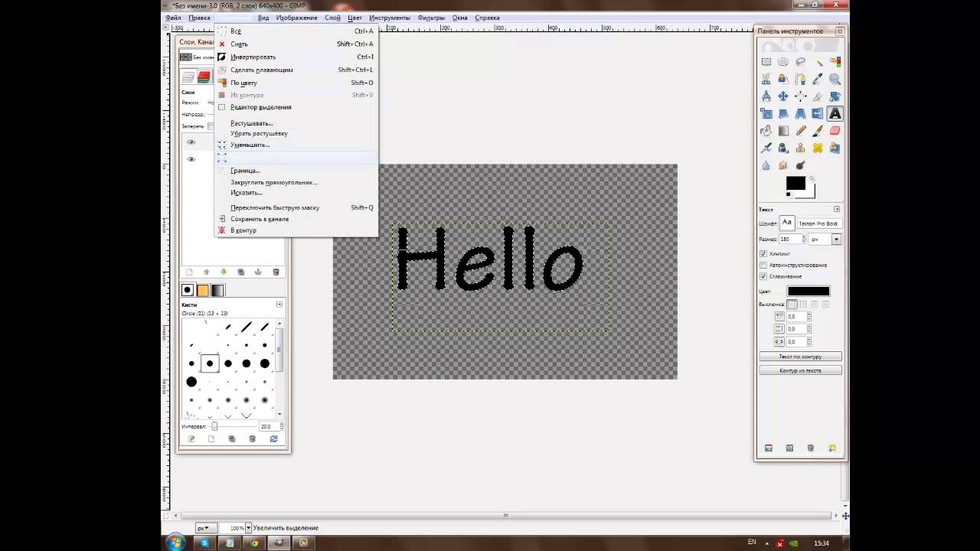Select the Rectangle Select tool
980x551 pixels.
coord(766,62)
